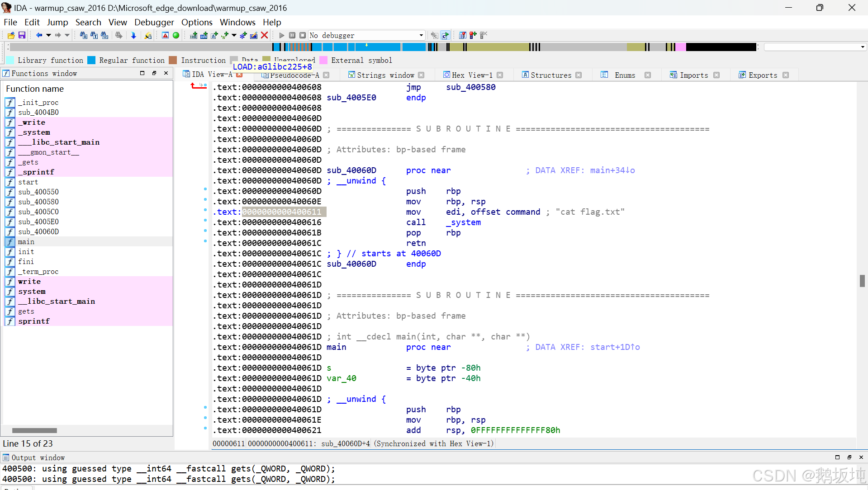
Task: Click the pause process button
Action: click(x=292, y=35)
